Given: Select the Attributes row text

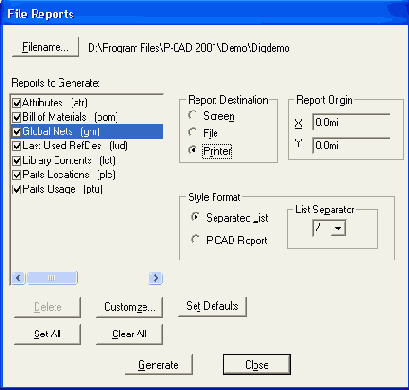Looking at the screenshot, I should pos(55,103).
